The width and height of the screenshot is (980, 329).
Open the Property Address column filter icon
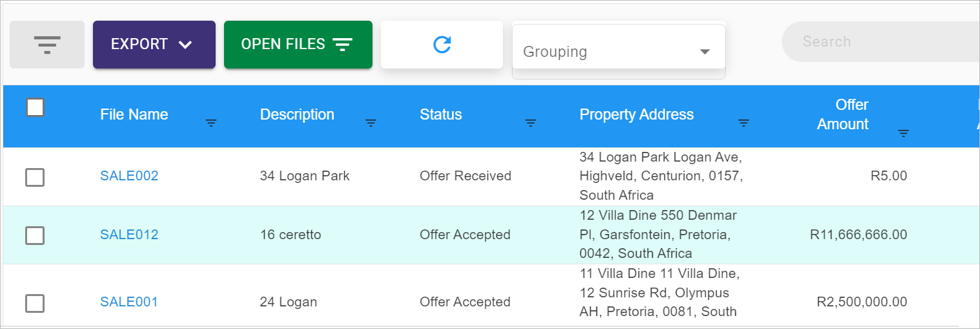(744, 123)
